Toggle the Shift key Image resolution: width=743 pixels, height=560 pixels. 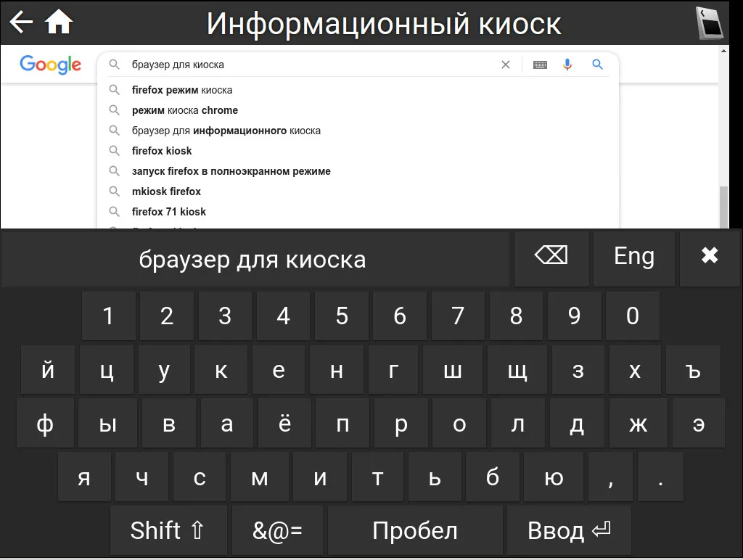click(x=168, y=530)
